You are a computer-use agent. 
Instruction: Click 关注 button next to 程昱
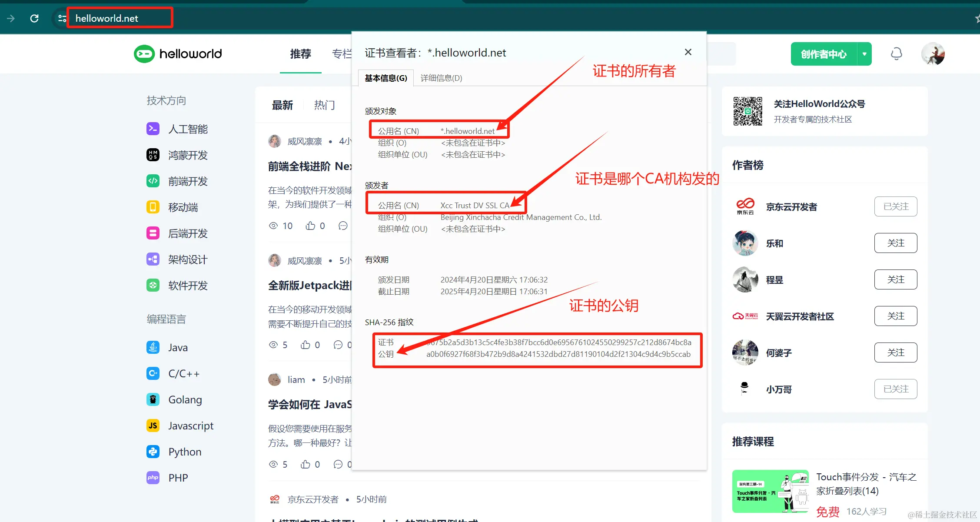895,279
